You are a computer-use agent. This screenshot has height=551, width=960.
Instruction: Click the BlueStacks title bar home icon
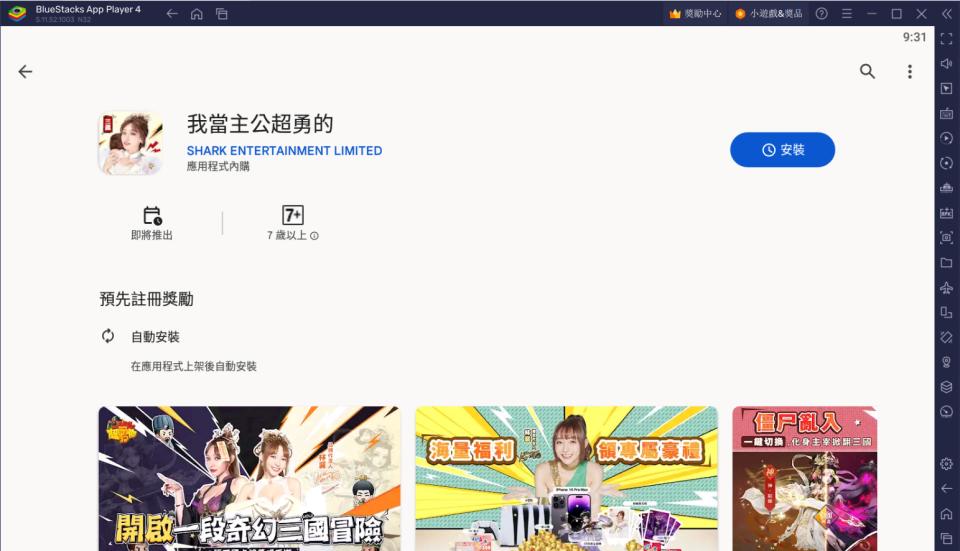tap(197, 13)
